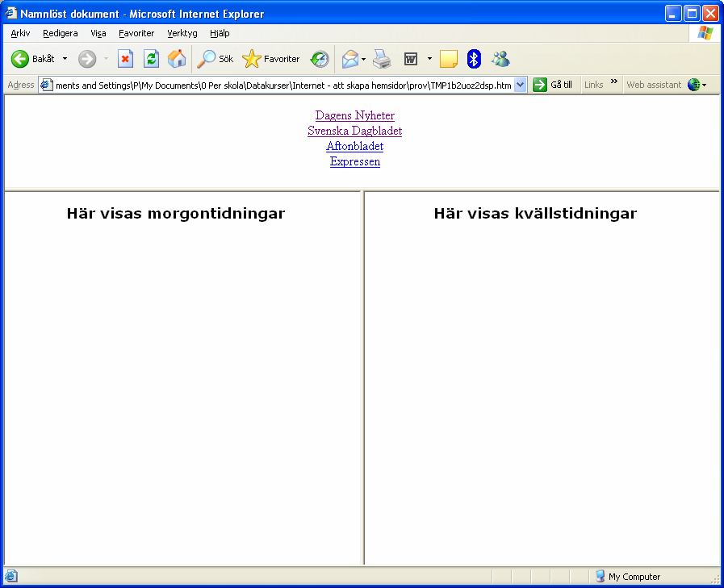This screenshot has height=588, width=724.
Task: Open the Web assistant dropdown arrow
Action: point(704,85)
